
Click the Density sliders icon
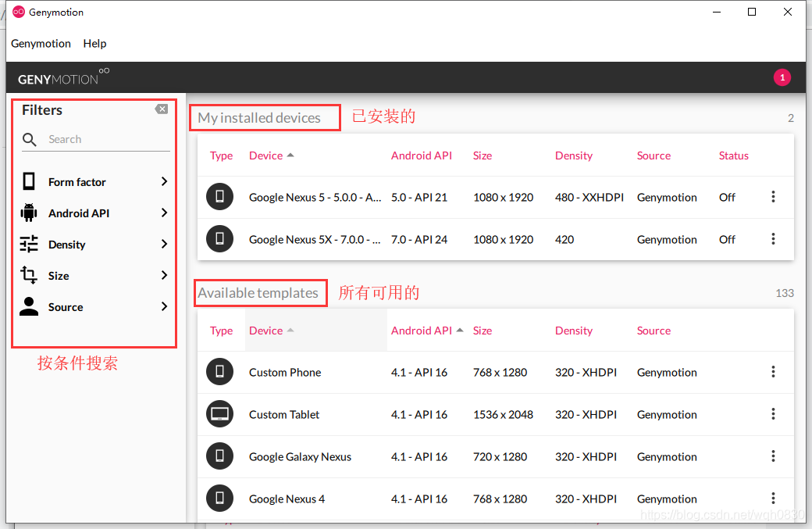[x=29, y=244]
